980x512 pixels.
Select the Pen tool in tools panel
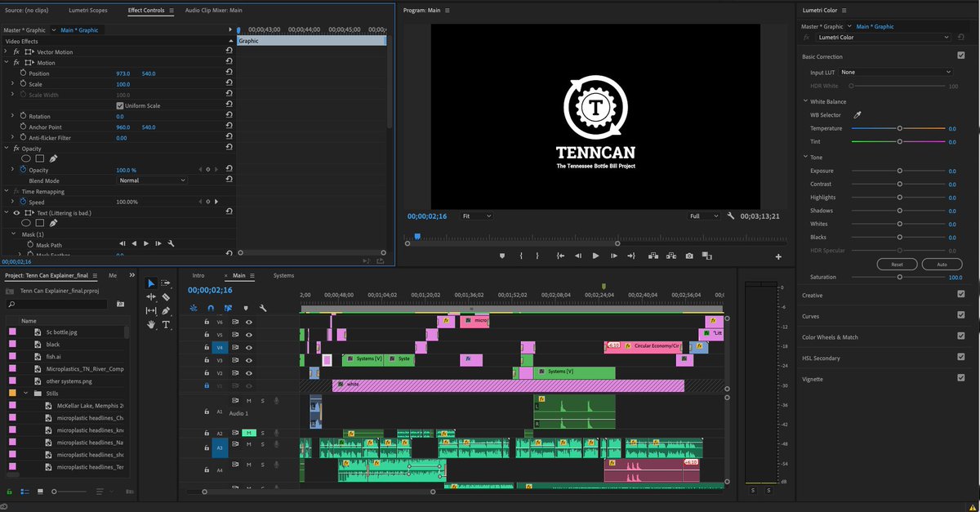pyautogui.click(x=166, y=311)
